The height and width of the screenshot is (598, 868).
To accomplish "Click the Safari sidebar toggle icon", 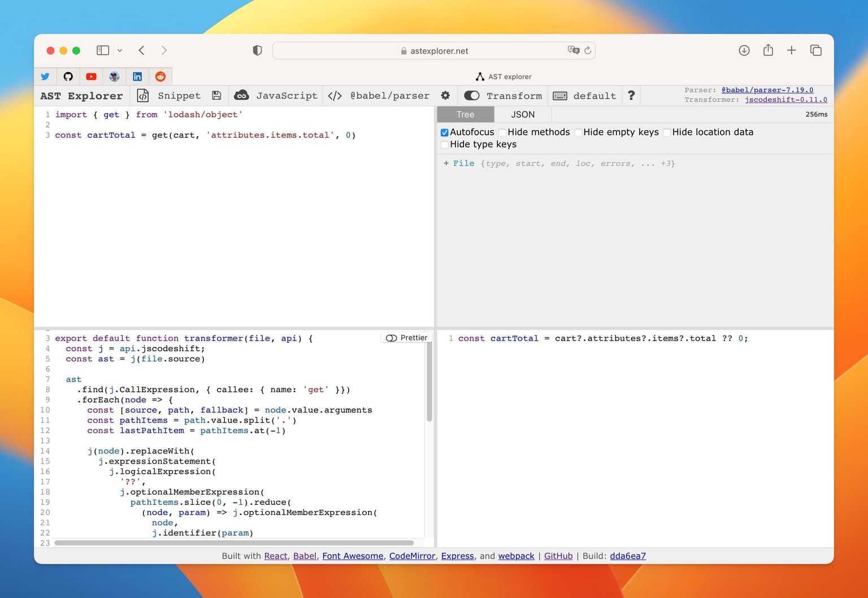I will (x=103, y=50).
